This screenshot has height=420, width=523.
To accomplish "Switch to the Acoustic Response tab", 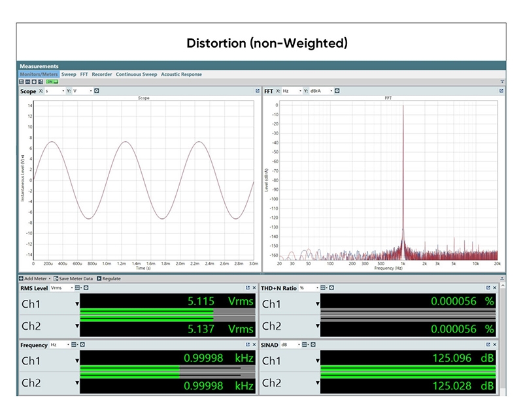I will tap(181, 74).
